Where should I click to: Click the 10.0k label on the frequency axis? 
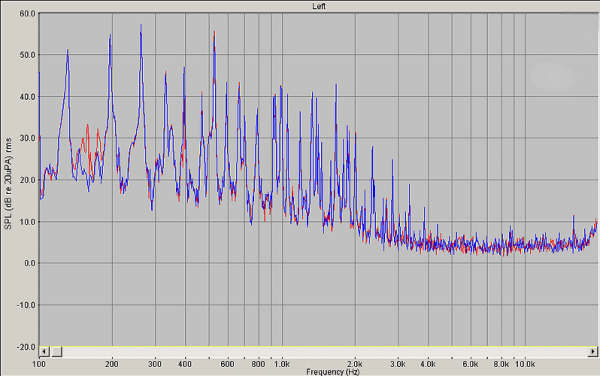[525, 364]
